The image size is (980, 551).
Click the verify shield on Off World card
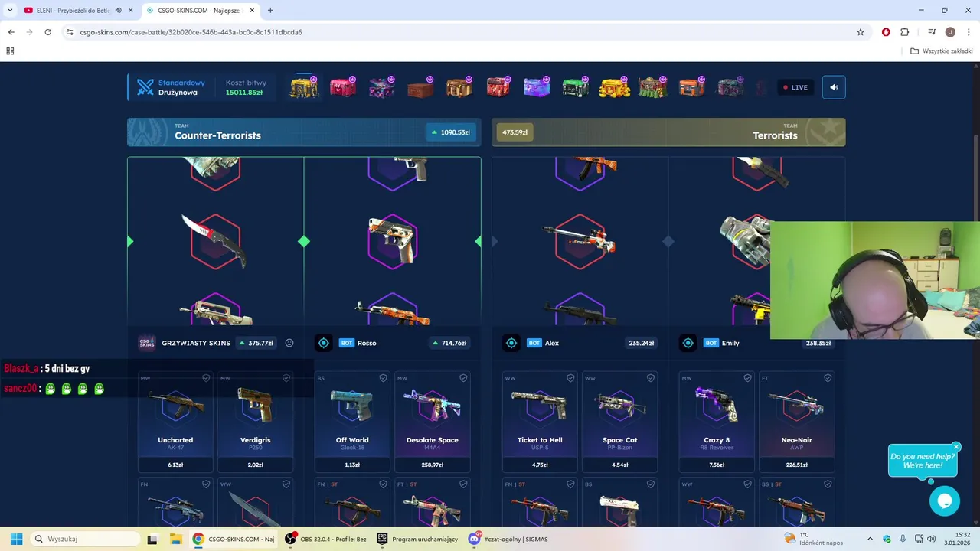tap(383, 378)
